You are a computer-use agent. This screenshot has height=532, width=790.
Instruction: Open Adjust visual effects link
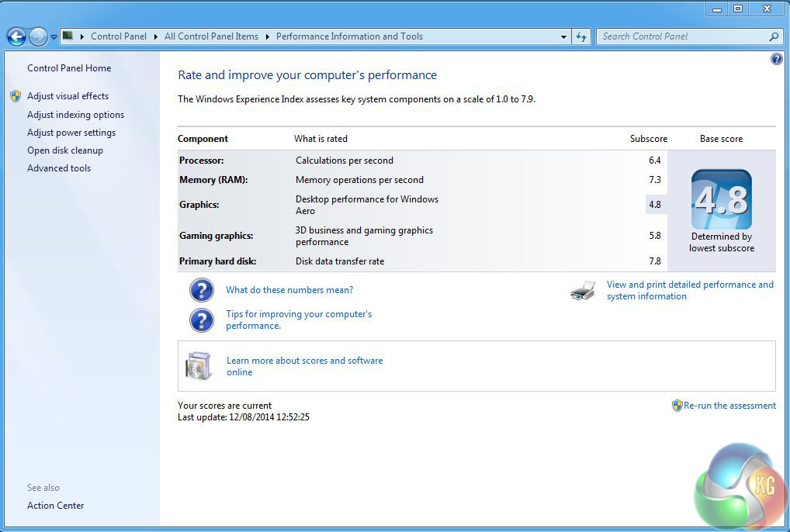[68, 96]
